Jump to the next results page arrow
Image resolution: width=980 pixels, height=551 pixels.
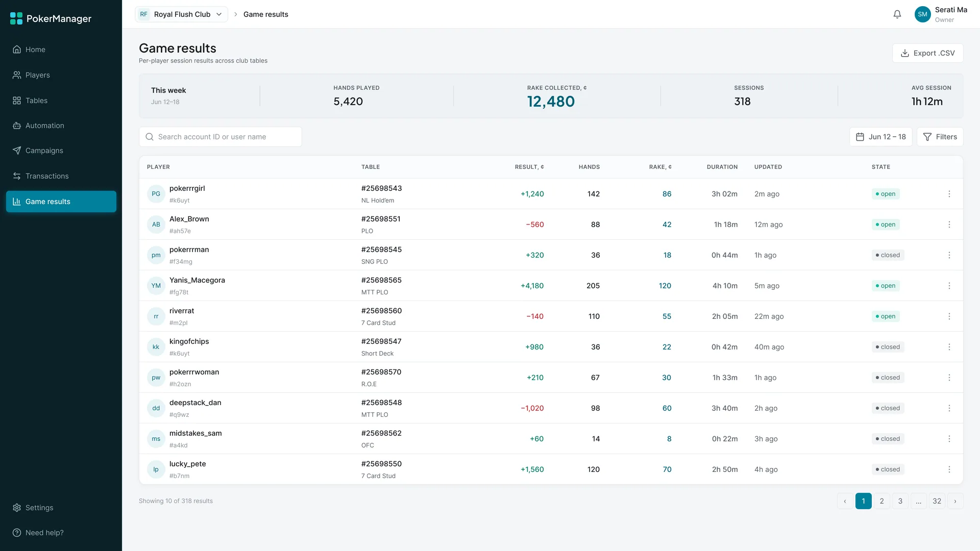click(955, 501)
